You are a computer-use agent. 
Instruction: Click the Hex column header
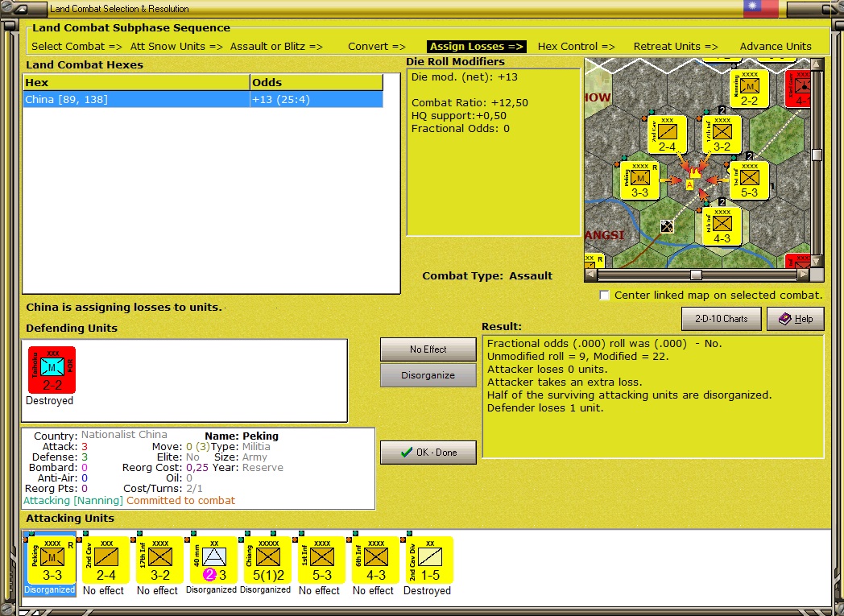coord(136,82)
